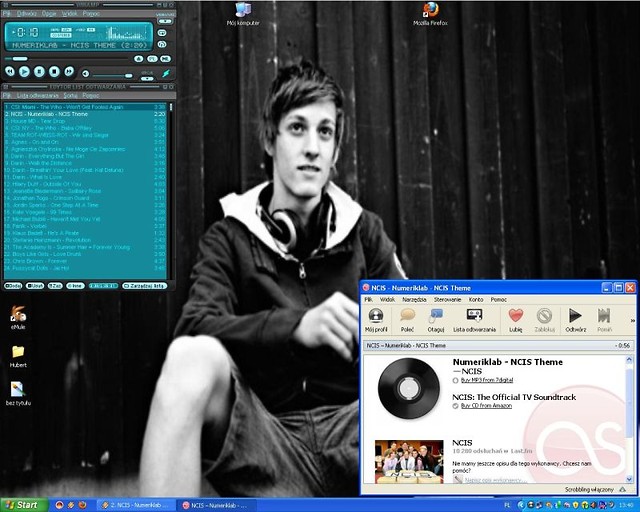Open Last.fm Konto menu
This screenshot has width=640, height=512.
(x=476, y=300)
